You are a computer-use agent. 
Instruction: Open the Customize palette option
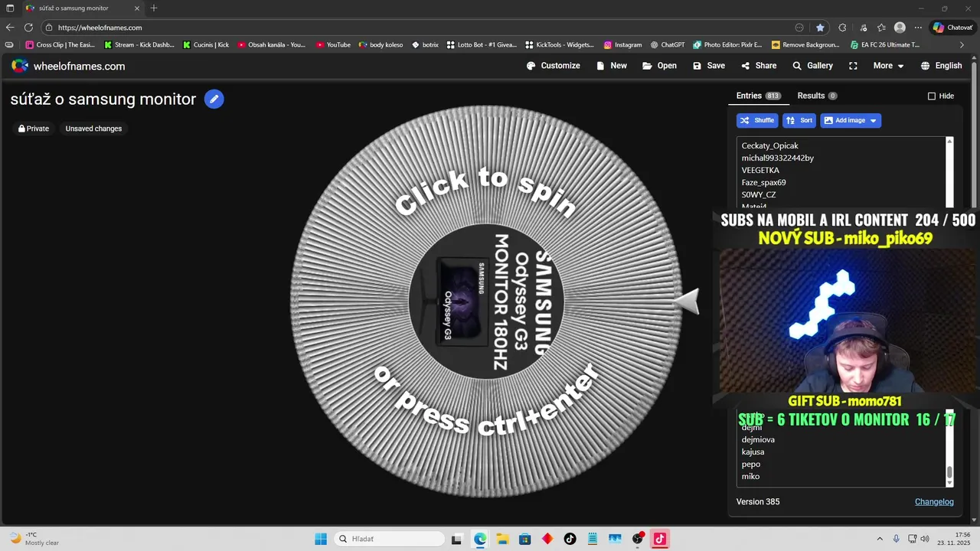(x=554, y=66)
